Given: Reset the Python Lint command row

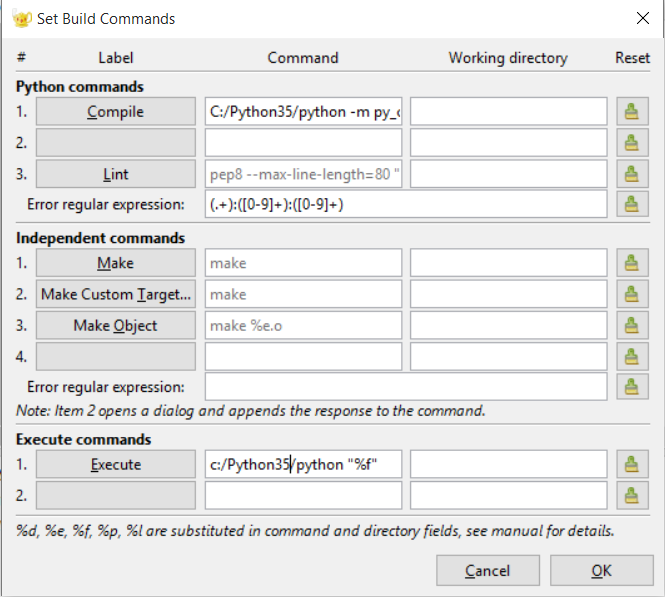Looking at the screenshot, I should click(631, 174).
